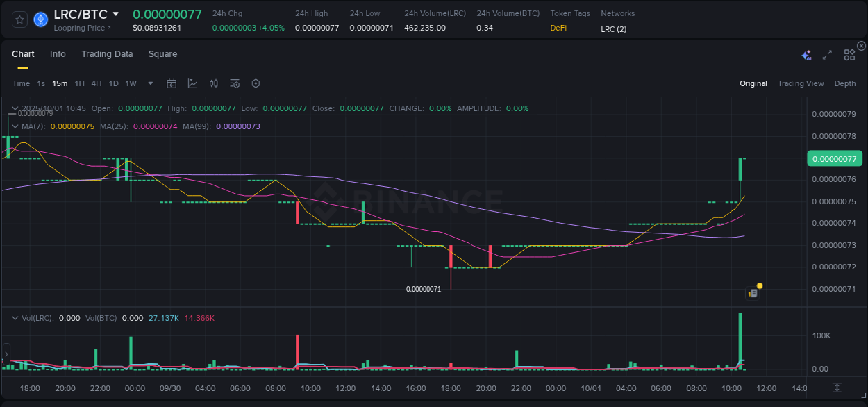This screenshot has width=868, height=407.
Task: Select the candle comparison tool icon
Action: pos(213,83)
